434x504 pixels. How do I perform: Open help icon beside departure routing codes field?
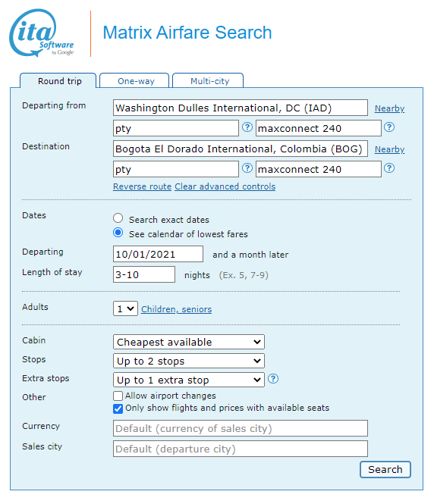pos(247,127)
